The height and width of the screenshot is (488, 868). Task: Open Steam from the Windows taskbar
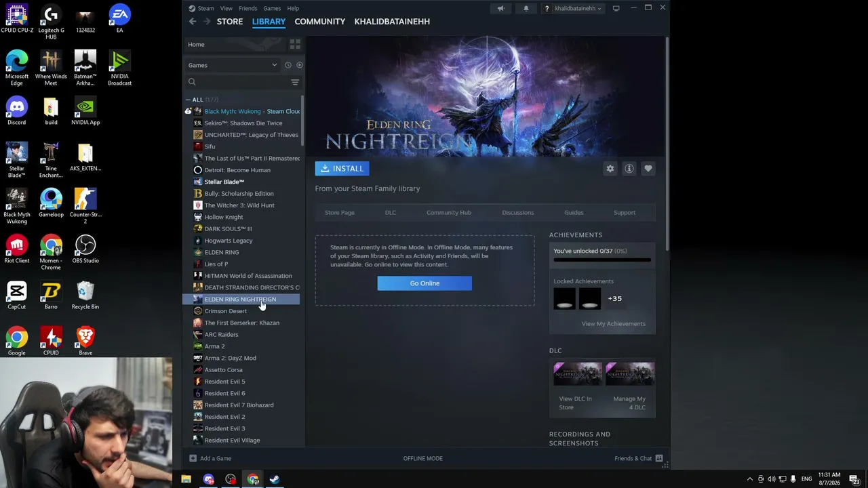point(275,479)
